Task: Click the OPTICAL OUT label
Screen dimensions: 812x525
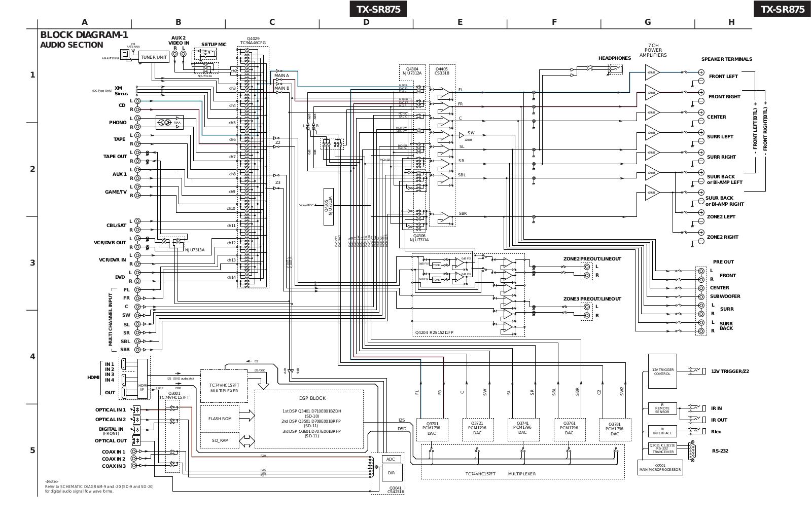Action: coord(110,441)
